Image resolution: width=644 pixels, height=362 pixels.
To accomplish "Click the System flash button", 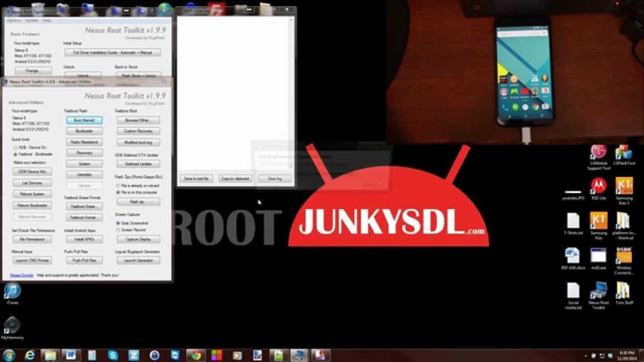I will (85, 164).
